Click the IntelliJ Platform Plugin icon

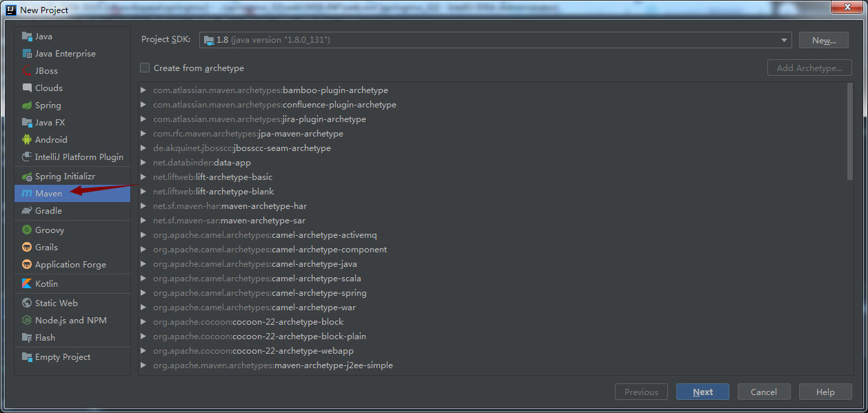(27, 157)
